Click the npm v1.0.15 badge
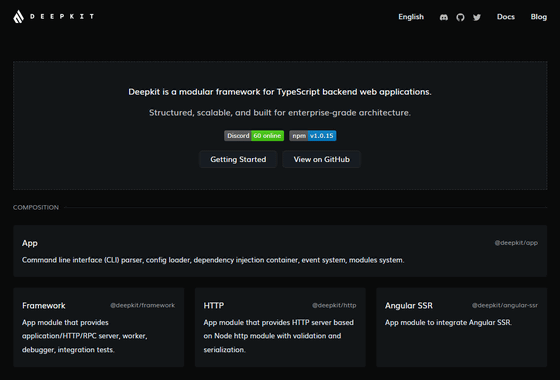The height and width of the screenshot is (380, 560). coord(312,136)
